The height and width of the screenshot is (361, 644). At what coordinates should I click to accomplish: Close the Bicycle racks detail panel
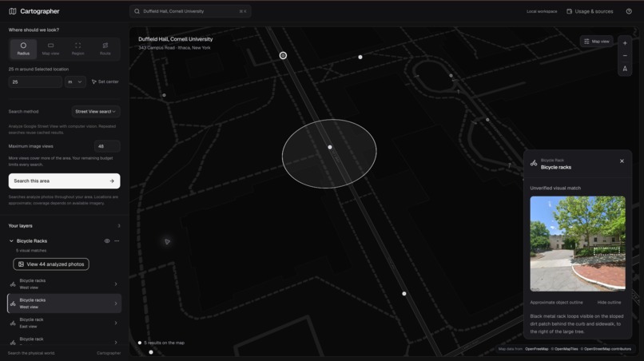pos(622,161)
